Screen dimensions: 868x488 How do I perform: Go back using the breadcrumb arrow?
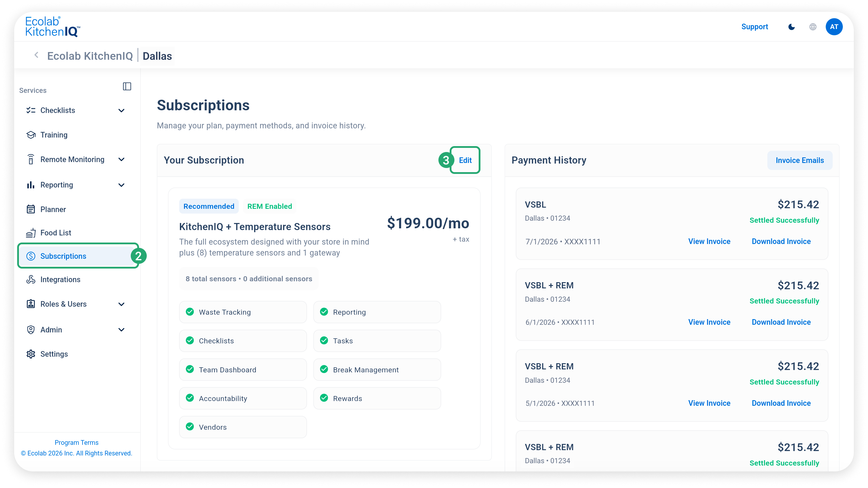coord(36,55)
